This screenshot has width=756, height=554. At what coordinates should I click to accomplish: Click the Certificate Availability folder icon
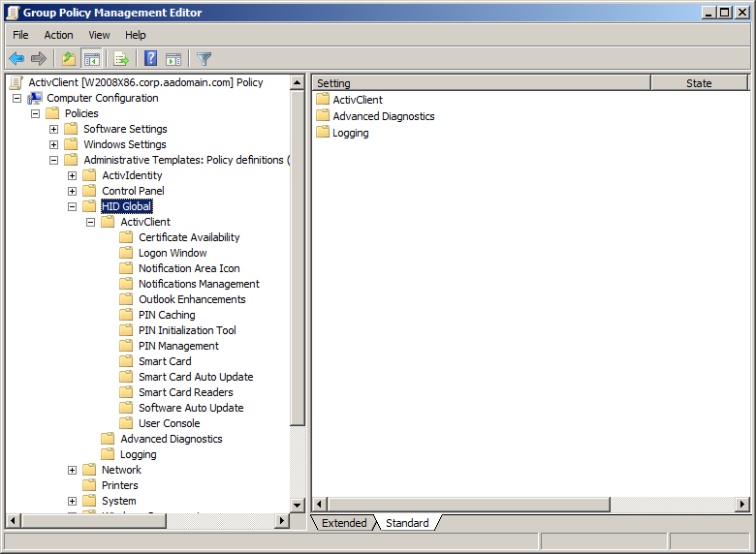click(x=126, y=237)
